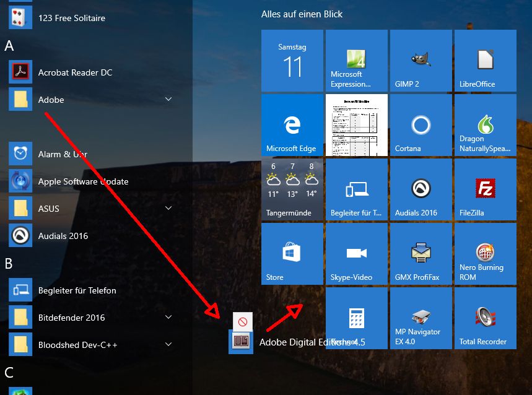Click the Alles auf einen Blick group title
This screenshot has width=532, height=395.
pyautogui.click(x=302, y=14)
